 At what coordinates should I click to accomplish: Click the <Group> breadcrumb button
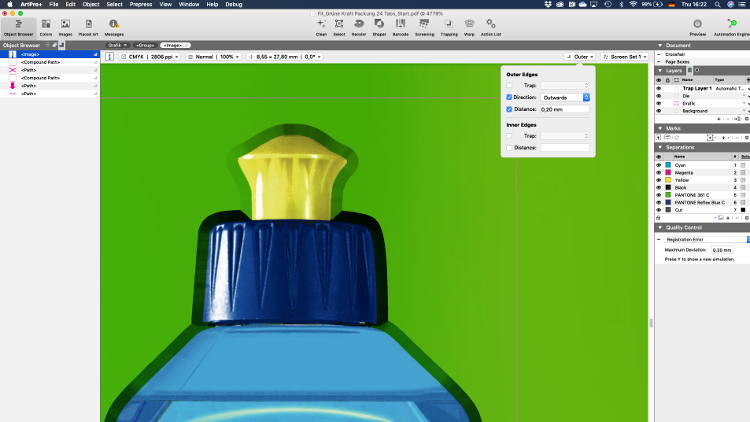click(145, 45)
